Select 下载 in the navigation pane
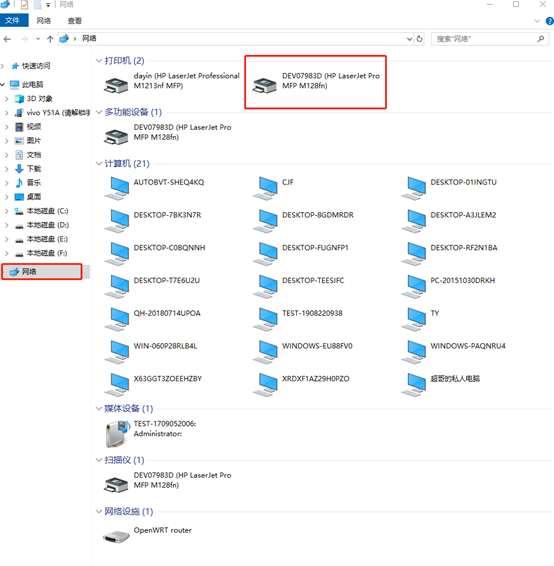 (x=34, y=169)
